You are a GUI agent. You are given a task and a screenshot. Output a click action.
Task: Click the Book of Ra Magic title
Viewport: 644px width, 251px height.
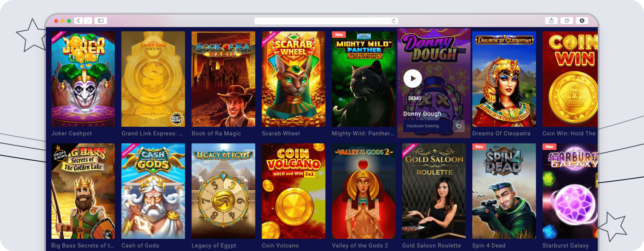216,133
